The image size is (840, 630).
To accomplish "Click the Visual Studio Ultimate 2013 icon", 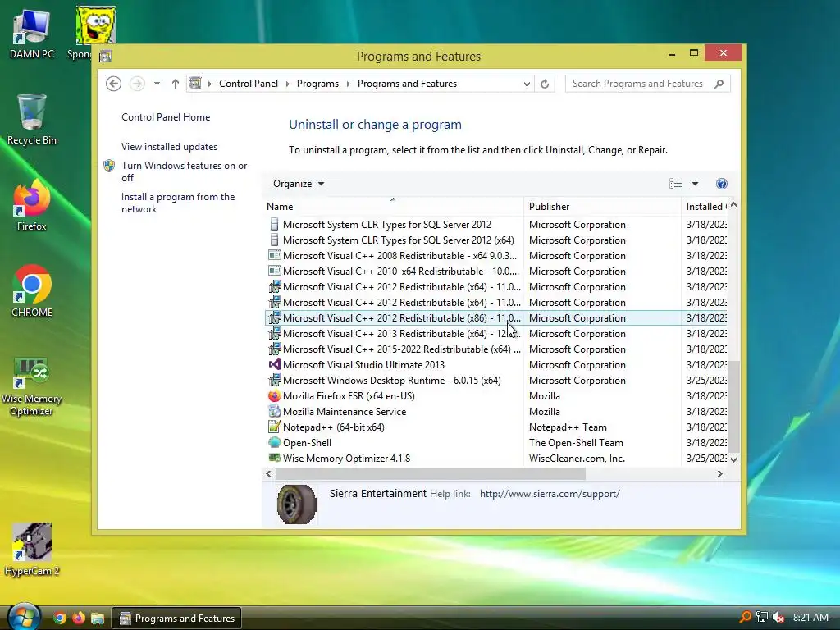I will click(x=274, y=365).
